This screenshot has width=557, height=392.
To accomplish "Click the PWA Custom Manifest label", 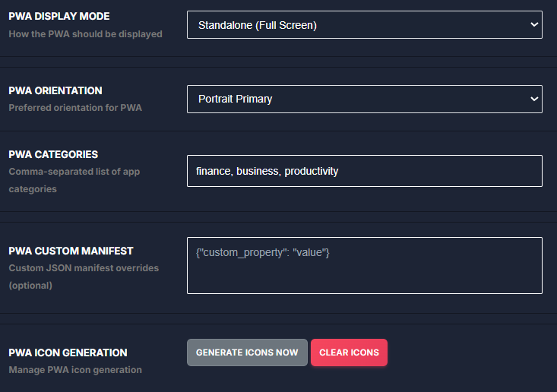I will [71, 251].
